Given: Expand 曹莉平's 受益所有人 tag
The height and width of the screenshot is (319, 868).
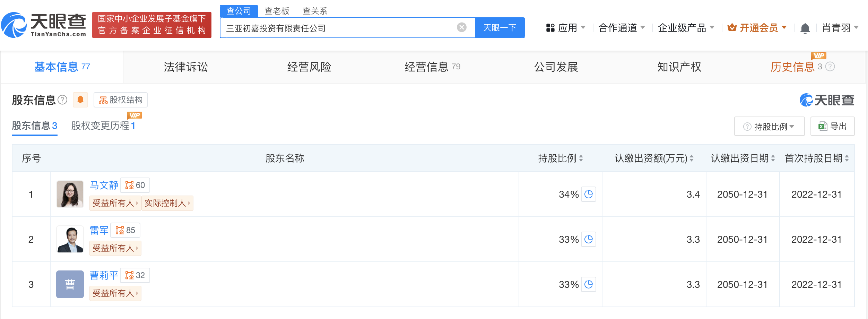Looking at the screenshot, I should (115, 293).
